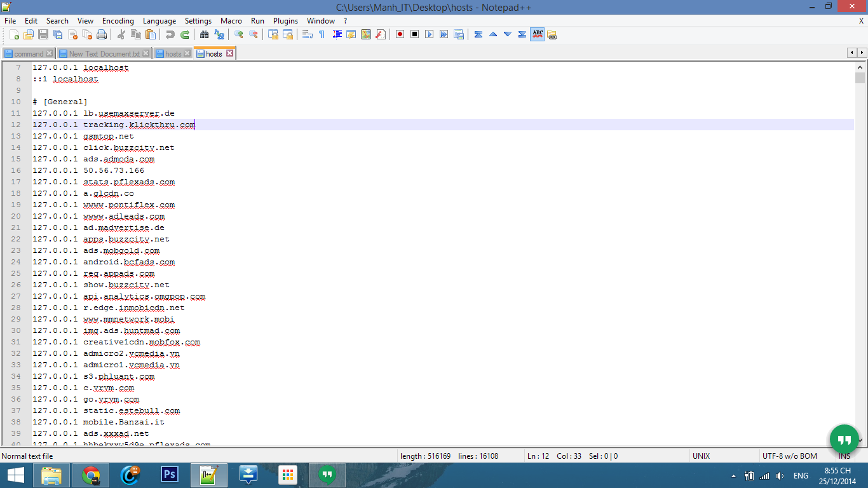Click the line with mobile.Banzai.it
The height and width of the screenshot is (488, 868).
tap(443, 422)
